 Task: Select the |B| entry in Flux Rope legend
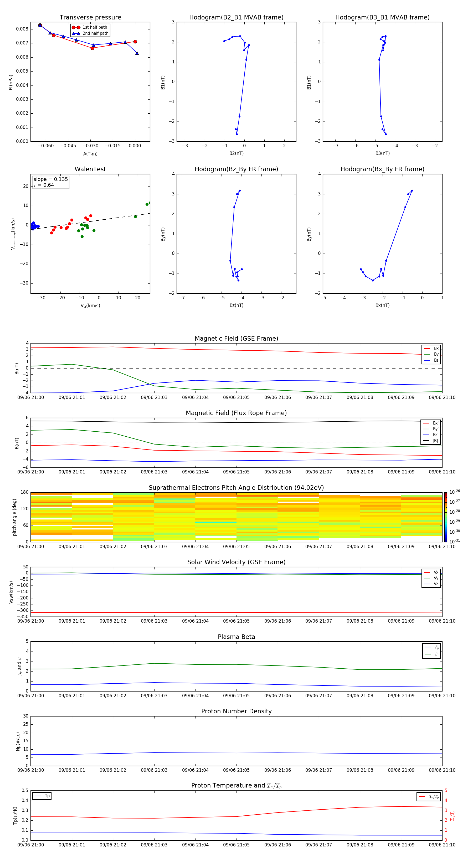(x=431, y=441)
